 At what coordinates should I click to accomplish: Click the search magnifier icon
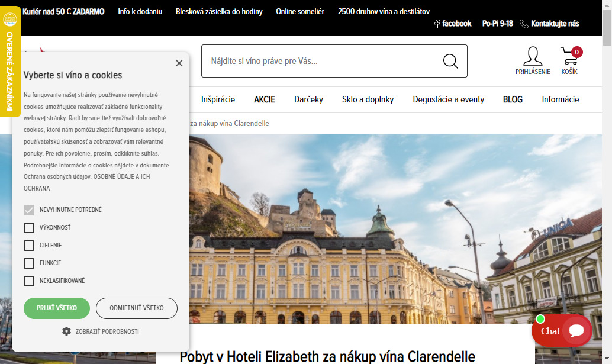point(450,61)
